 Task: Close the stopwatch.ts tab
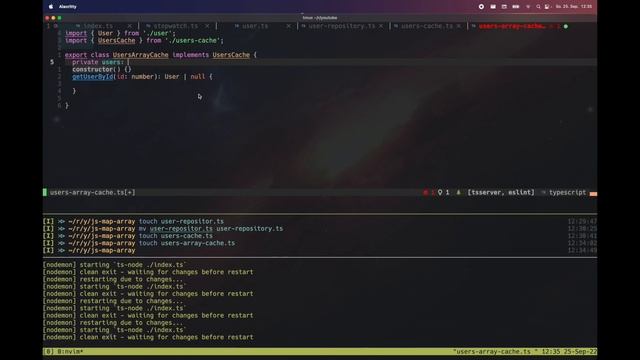tap(207, 26)
